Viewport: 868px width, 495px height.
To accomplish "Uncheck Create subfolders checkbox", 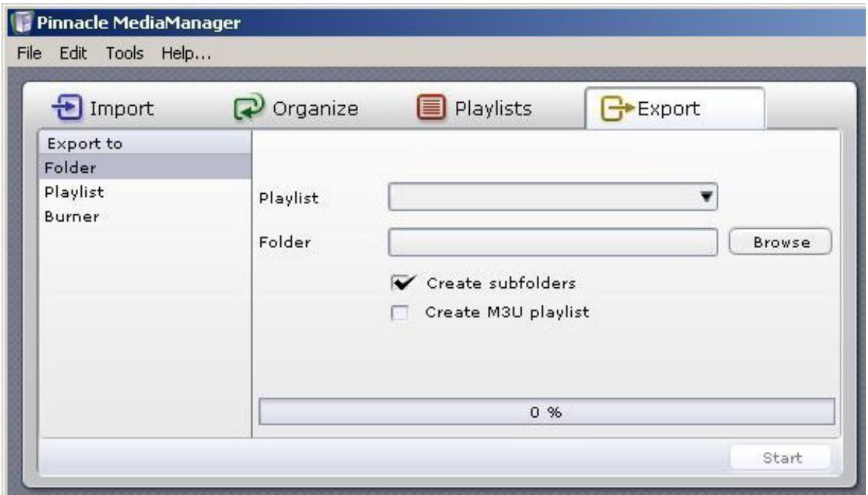I will (403, 283).
